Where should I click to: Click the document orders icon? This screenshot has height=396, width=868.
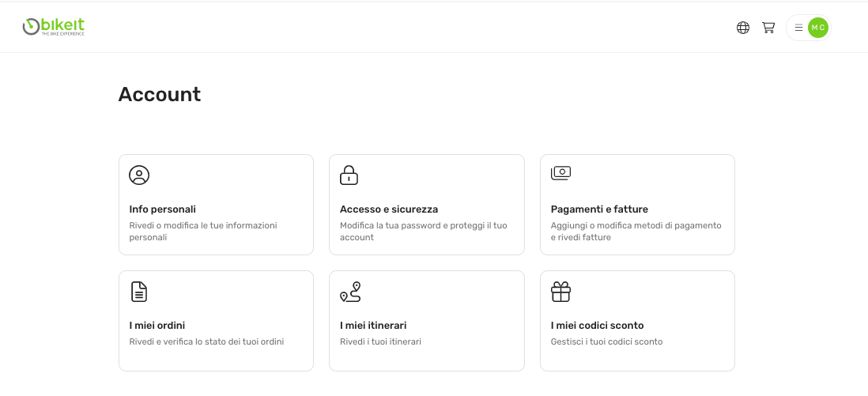tap(139, 292)
